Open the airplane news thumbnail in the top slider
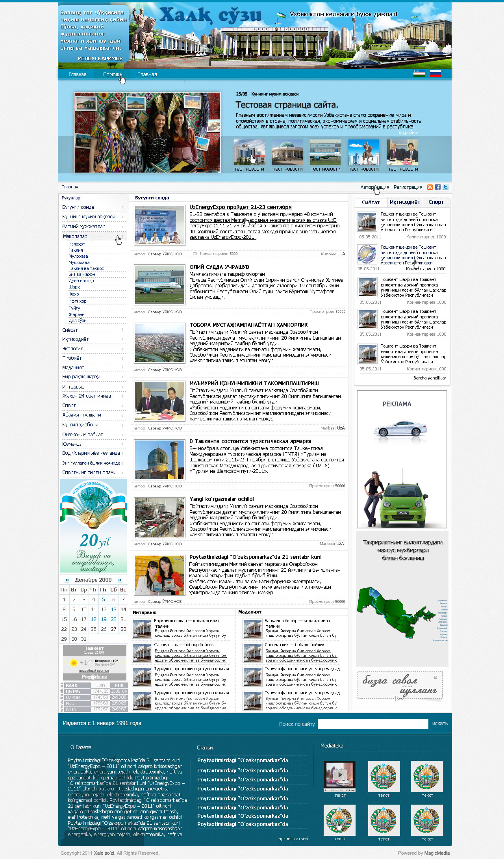Viewport: 504px width, 859px height. point(325,152)
